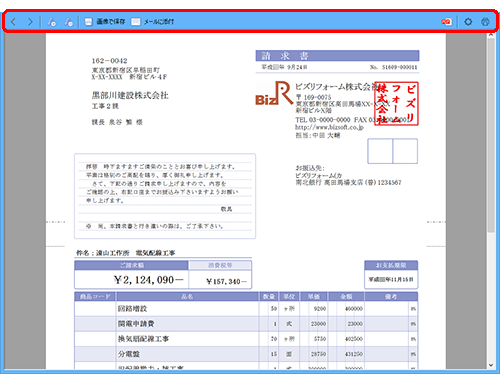The image size is (500, 374).
Task: Click the amount cell 431250
Action: coord(354,354)
